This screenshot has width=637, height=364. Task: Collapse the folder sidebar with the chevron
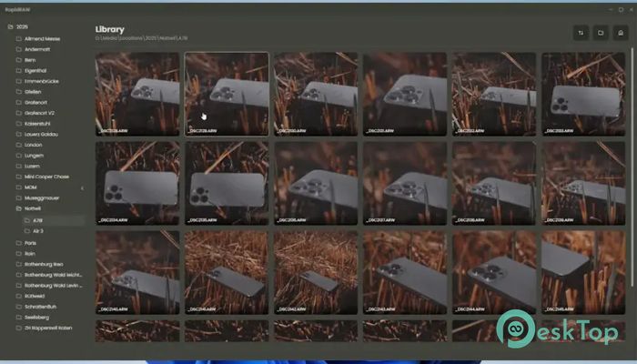click(x=83, y=188)
